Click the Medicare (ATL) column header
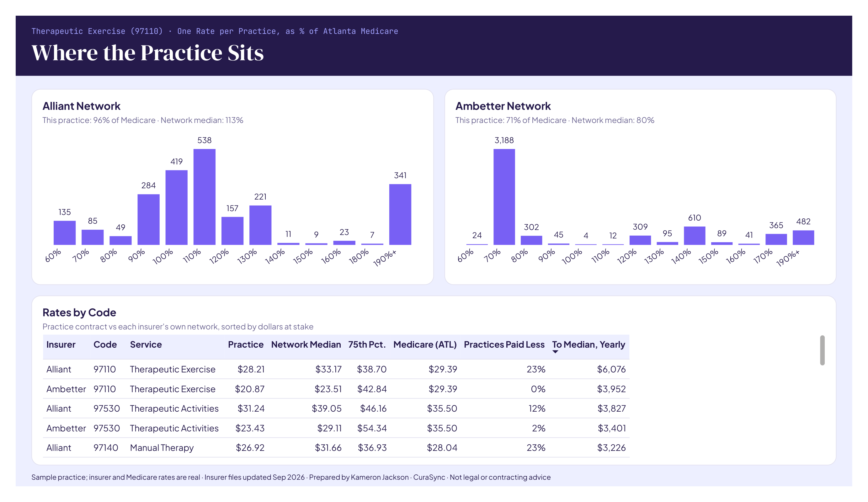 point(425,344)
